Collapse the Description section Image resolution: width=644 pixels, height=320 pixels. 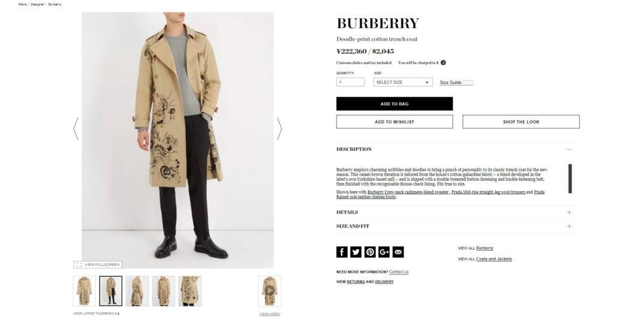pos(569,149)
